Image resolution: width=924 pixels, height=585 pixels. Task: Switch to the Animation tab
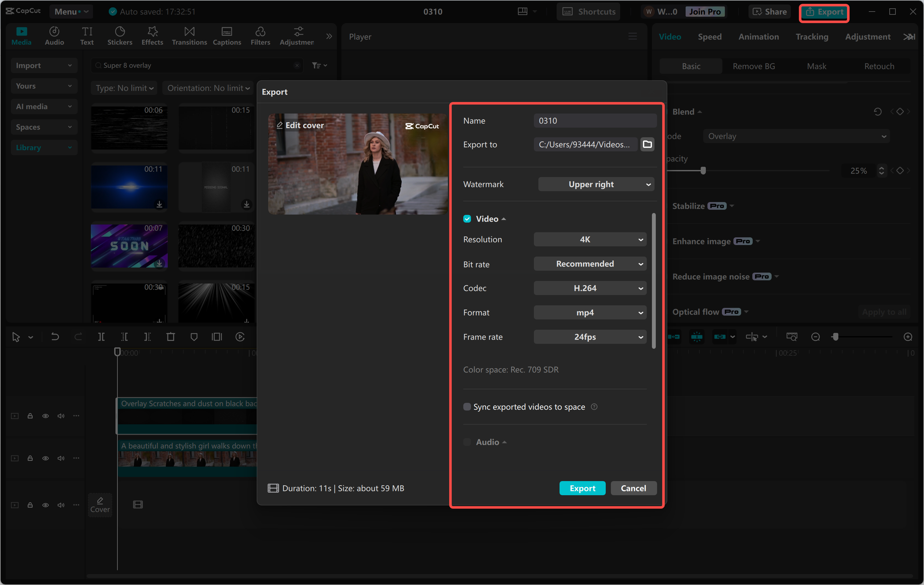[758, 37]
